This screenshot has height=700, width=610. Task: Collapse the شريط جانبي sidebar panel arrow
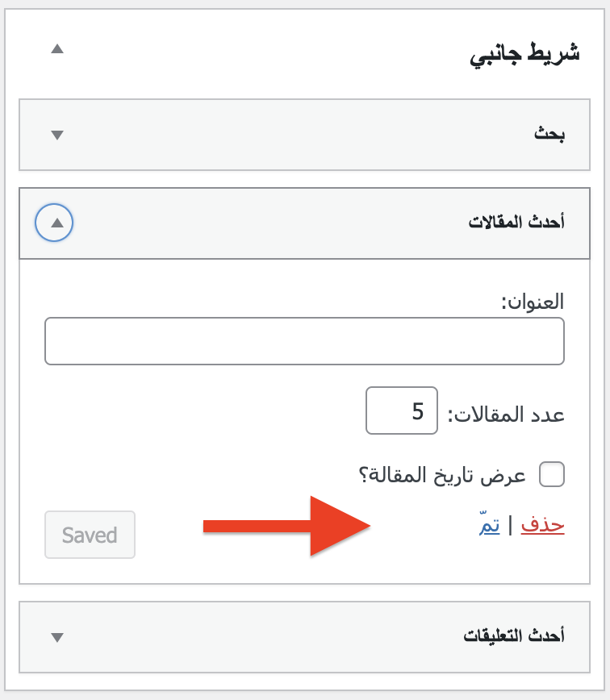point(56,48)
